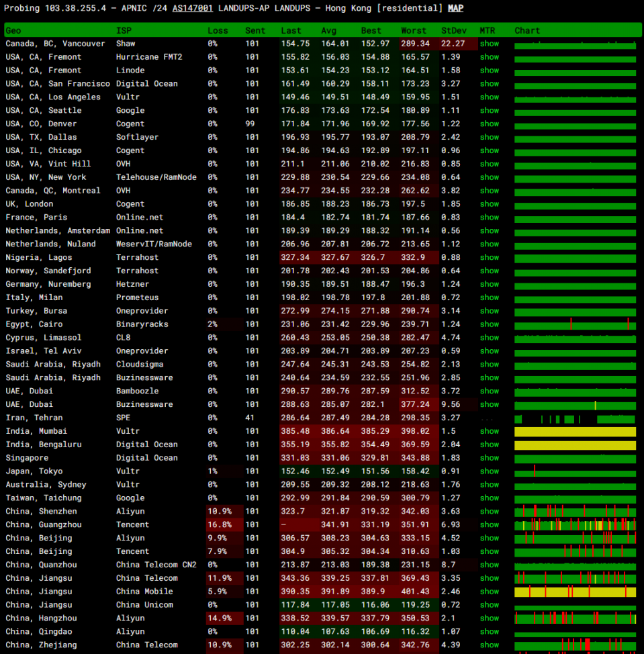Show MTR for India Mumbai Vultr
This screenshot has height=654, width=644.
(x=489, y=431)
